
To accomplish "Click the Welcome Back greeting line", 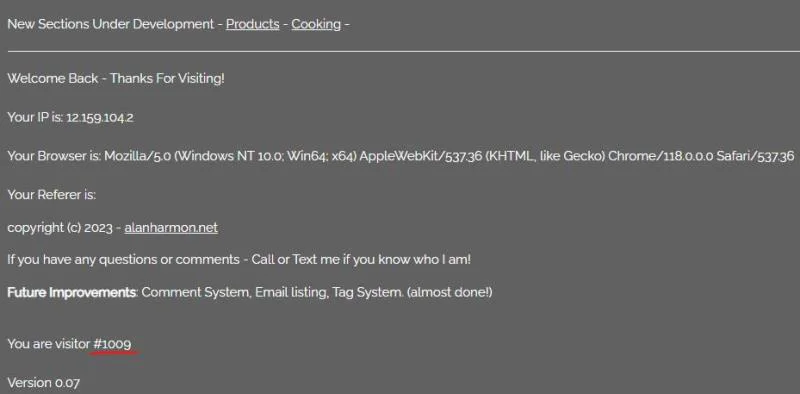I will click(x=116, y=79).
